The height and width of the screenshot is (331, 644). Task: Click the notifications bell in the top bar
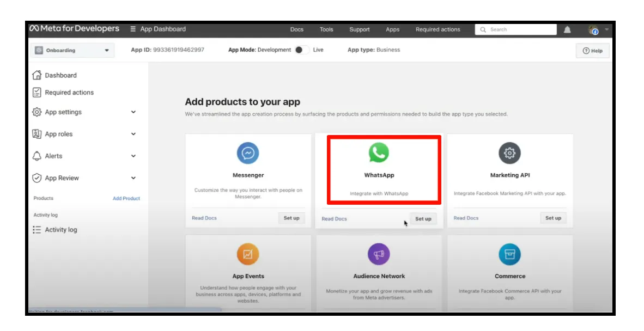coord(567,29)
